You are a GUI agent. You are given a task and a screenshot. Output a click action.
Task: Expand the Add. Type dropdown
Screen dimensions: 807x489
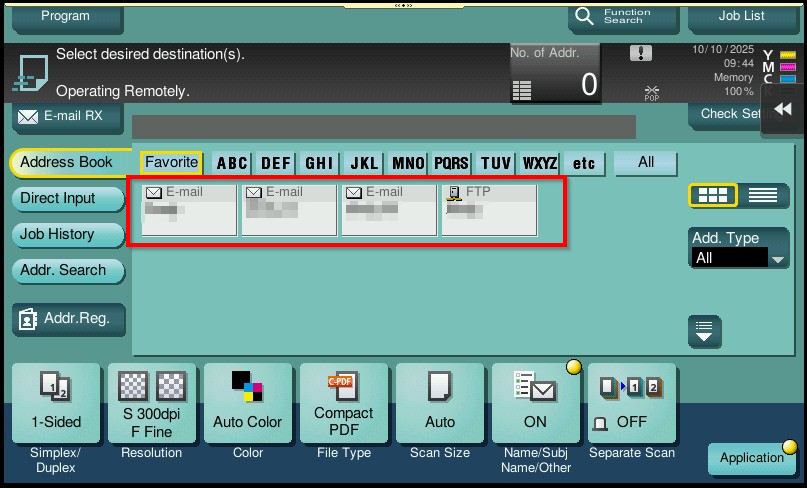click(x=740, y=258)
